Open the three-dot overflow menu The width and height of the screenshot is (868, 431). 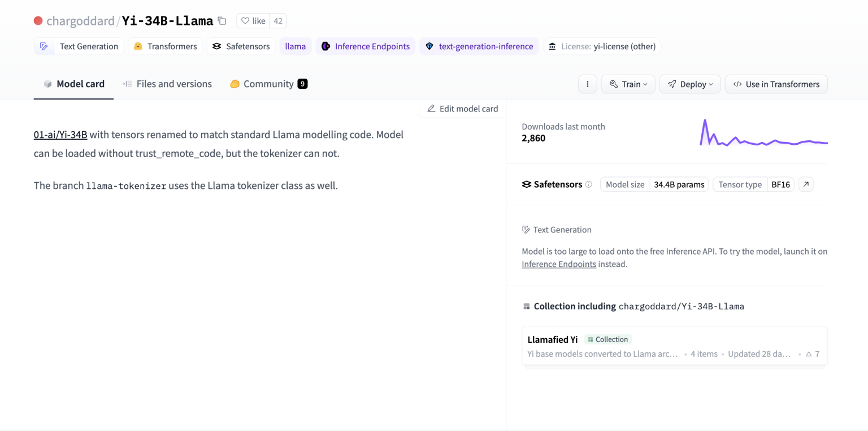tap(587, 84)
